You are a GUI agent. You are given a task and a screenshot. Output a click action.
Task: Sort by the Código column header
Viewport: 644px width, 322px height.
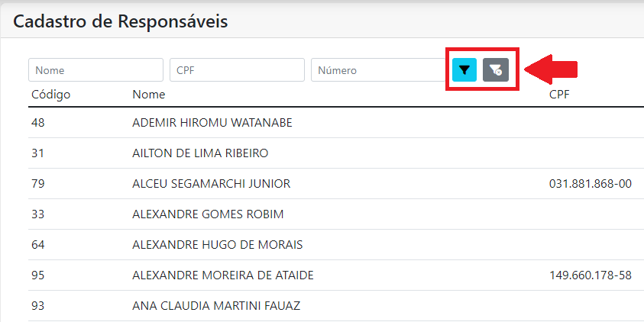pyautogui.click(x=51, y=95)
